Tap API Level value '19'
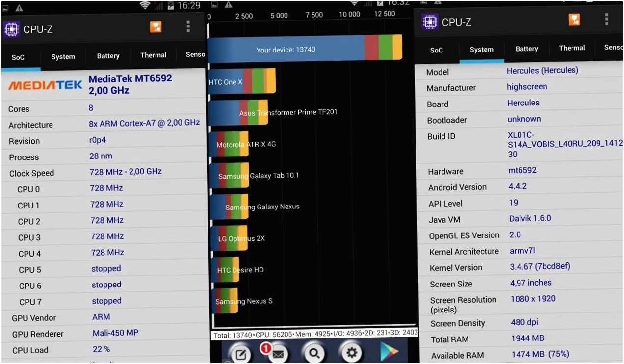 [x=514, y=203]
